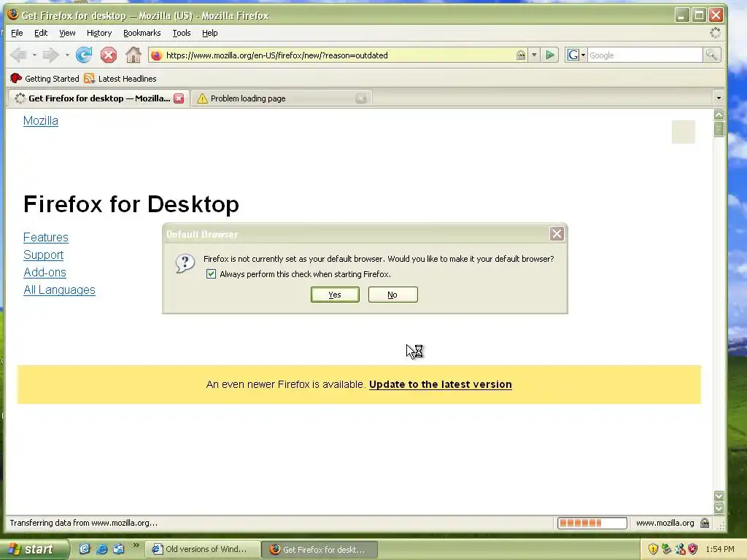Click the scrollbar up arrow

click(719, 114)
